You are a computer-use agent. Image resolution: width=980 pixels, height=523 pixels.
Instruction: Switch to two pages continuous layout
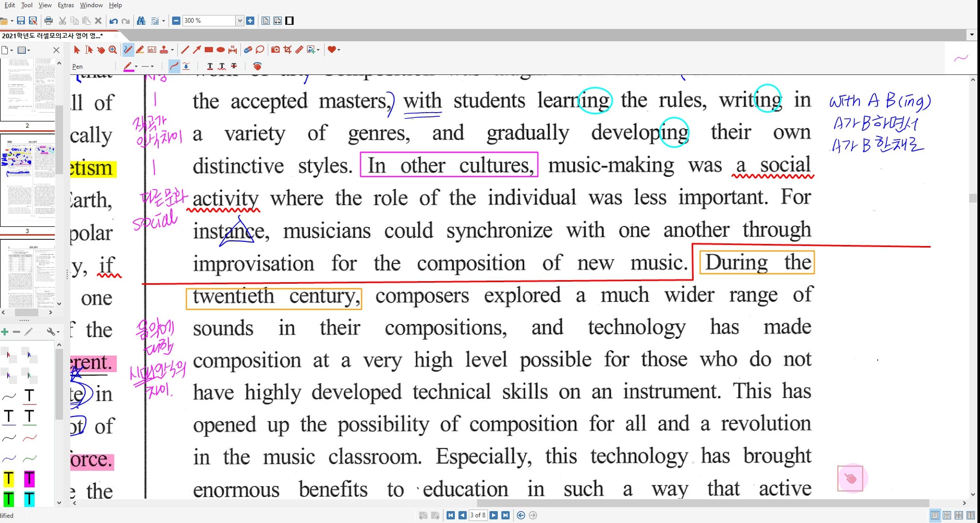(959, 515)
